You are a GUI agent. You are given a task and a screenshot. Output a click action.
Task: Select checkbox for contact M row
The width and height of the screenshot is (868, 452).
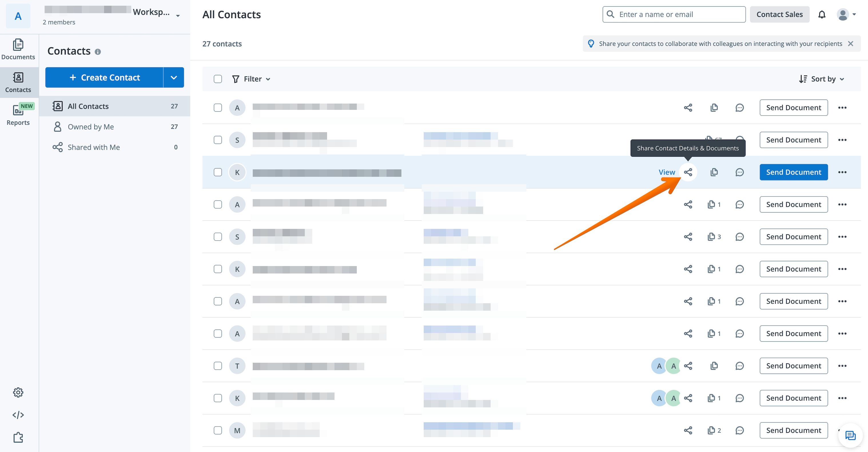tap(218, 431)
